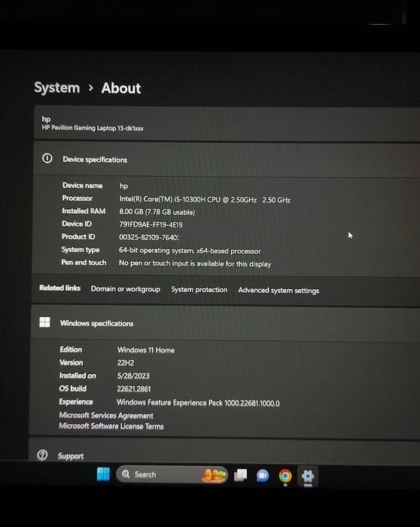Open the Windows Start menu
420x527 pixels.
pyautogui.click(x=103, y=474)
